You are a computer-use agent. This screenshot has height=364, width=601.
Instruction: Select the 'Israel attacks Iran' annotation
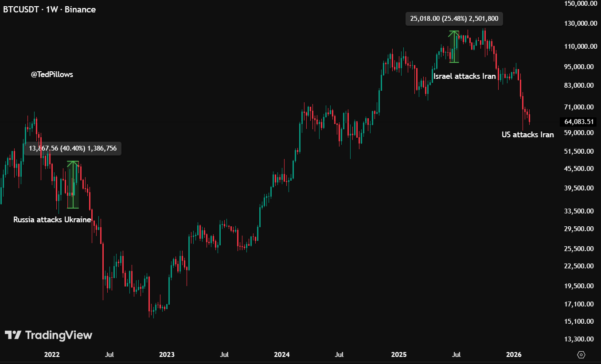[x=464, y=76]
